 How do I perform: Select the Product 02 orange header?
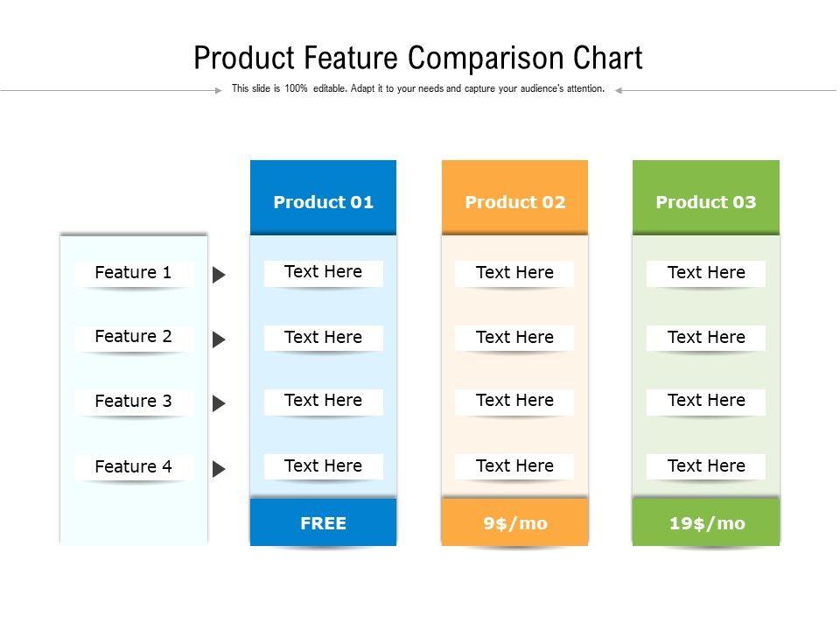514,198
